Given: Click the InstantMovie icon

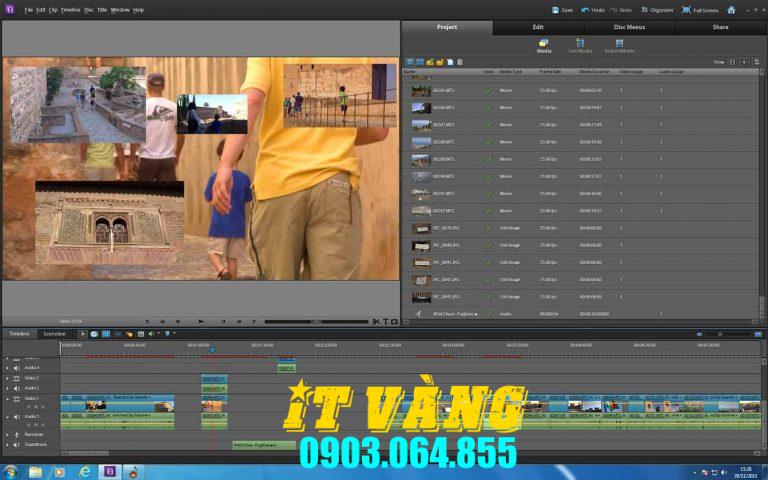Looking at the screenshot, I should [x=619, y=46].
